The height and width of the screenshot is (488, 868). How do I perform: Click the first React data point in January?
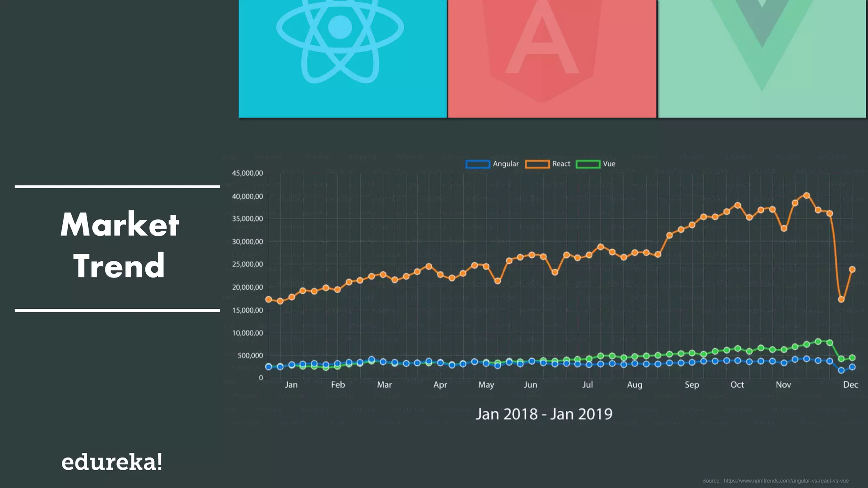click(268, 299)
